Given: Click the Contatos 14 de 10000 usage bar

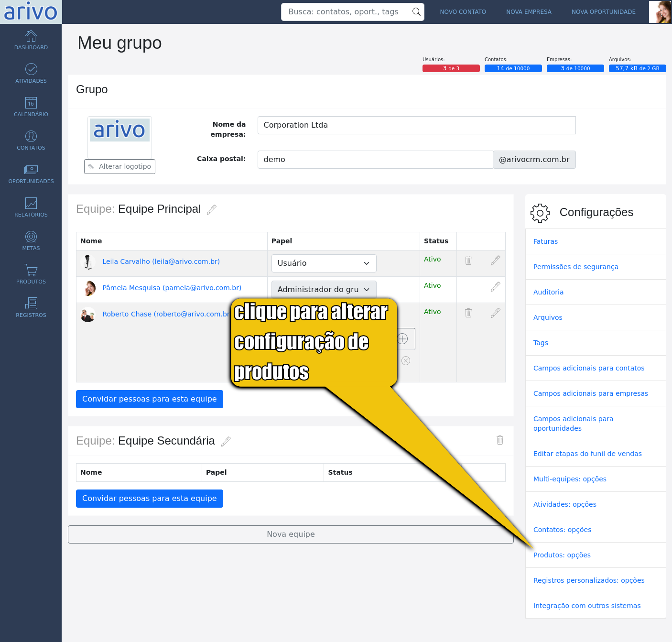Looking at the screenshot, I should 513,68.
